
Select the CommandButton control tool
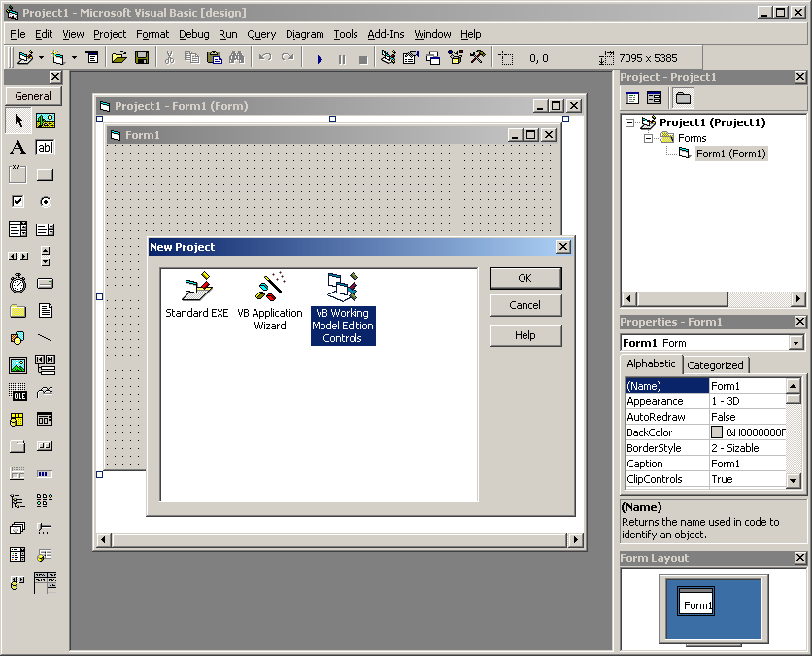coord(46,175)
